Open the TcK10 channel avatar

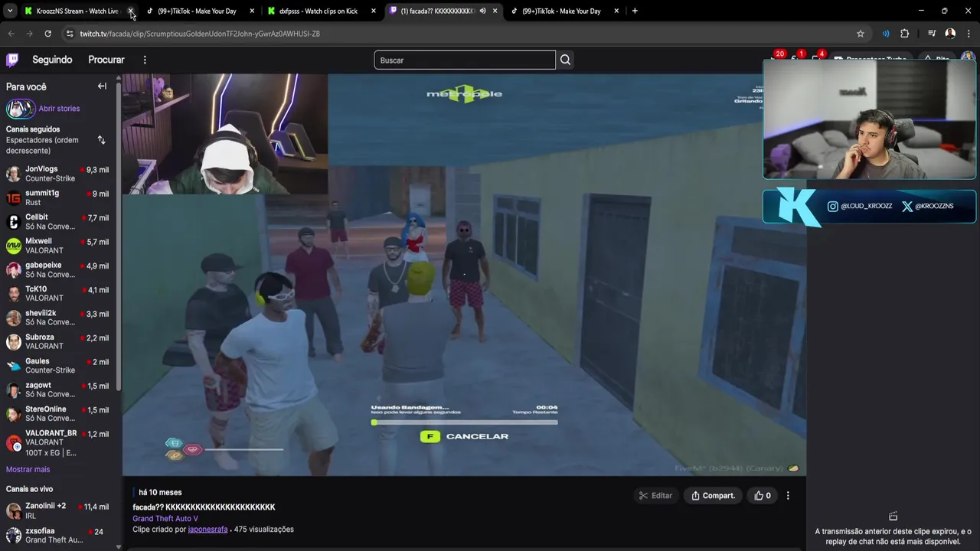(13, 294)
